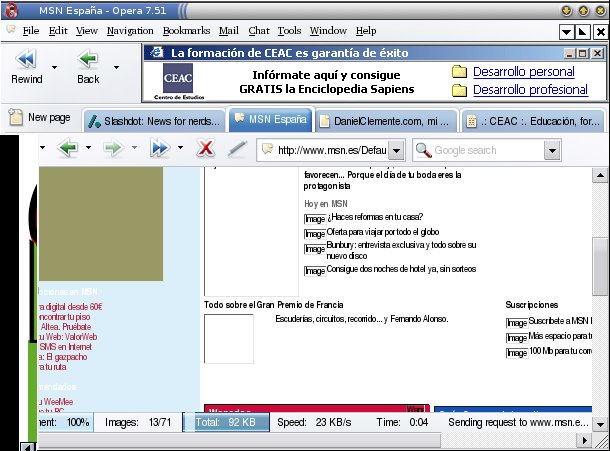Click the Más espacio para link under Suscripciones
Image resolution: width=610 pixels, height=451 pixels.
click(x=560, y=336)
